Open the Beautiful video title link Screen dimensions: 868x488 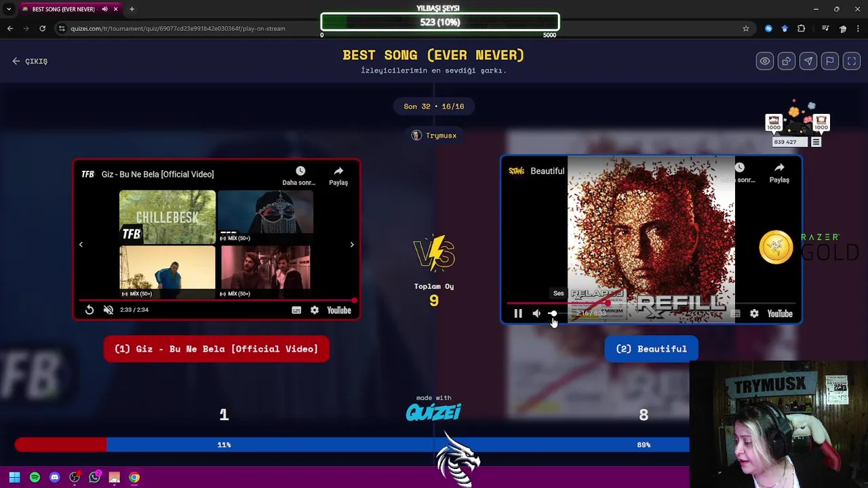tap(547, 171)
